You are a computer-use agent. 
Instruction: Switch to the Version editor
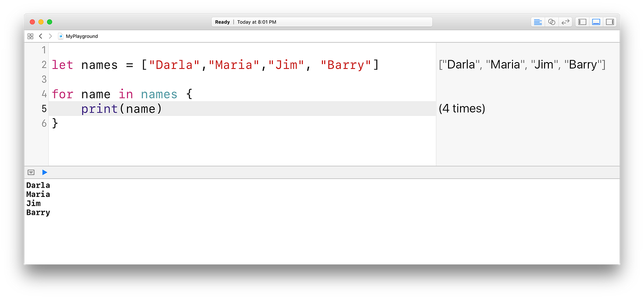tap(565, 22)
